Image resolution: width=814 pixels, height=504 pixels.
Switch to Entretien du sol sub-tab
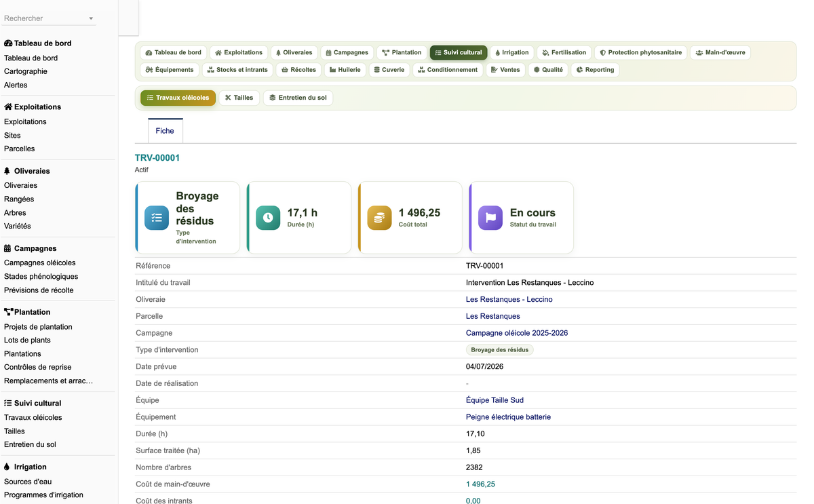pyautogui.click(x=298, y=98)
